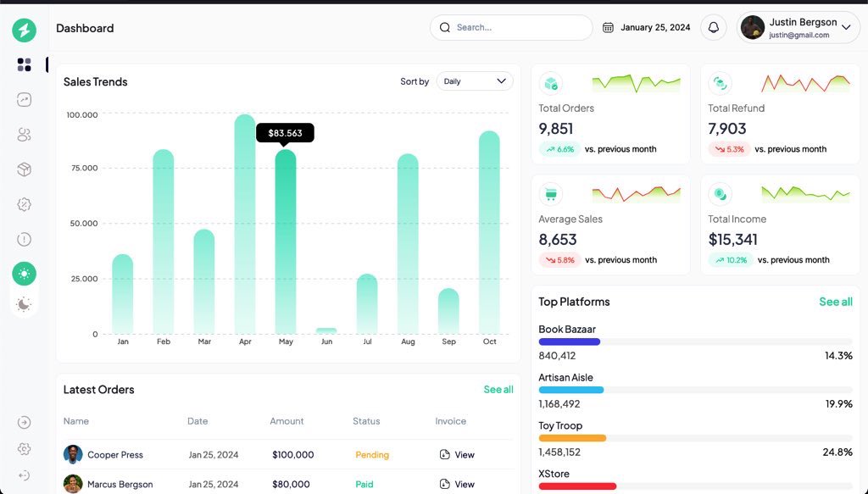Click the Total Income sparkline chart
Image resolution: width=868 pixels, height=494 pixels.
coord(805,193)
